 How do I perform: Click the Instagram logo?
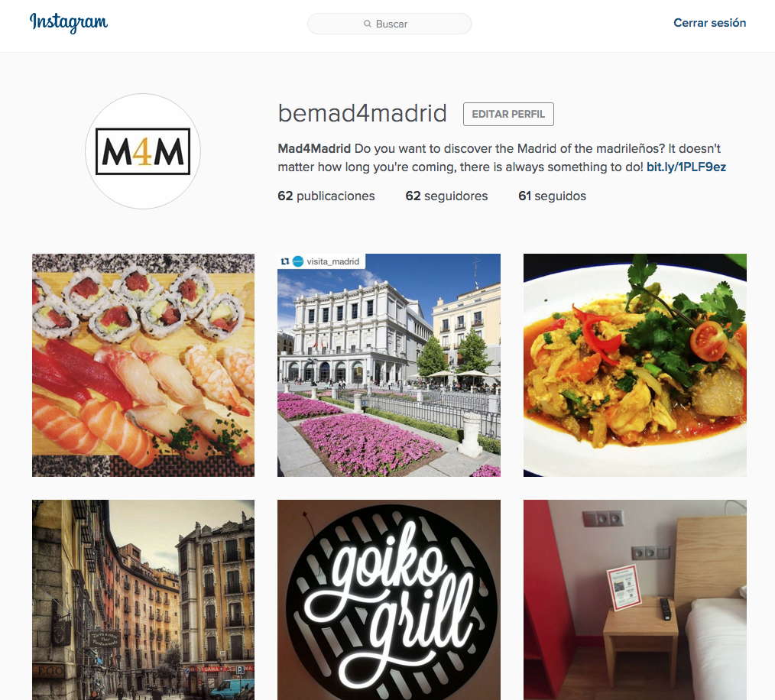coord(69,22)
